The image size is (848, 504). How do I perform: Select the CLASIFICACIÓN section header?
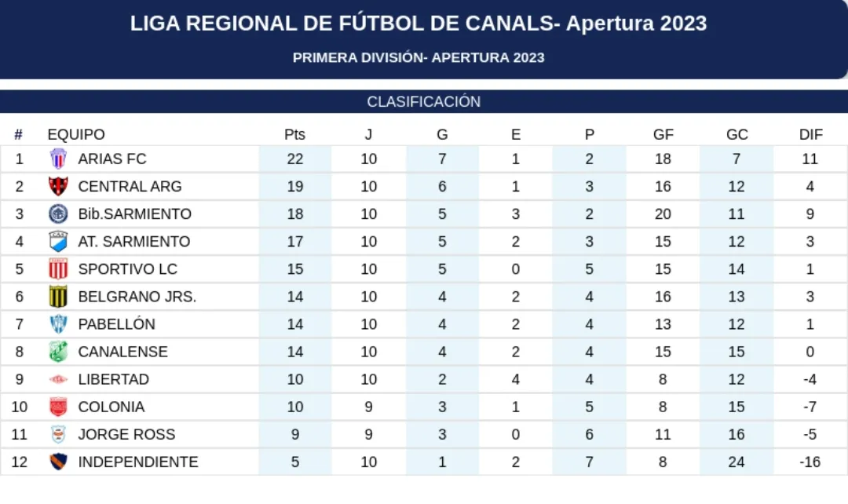click(x=424, y=102)
